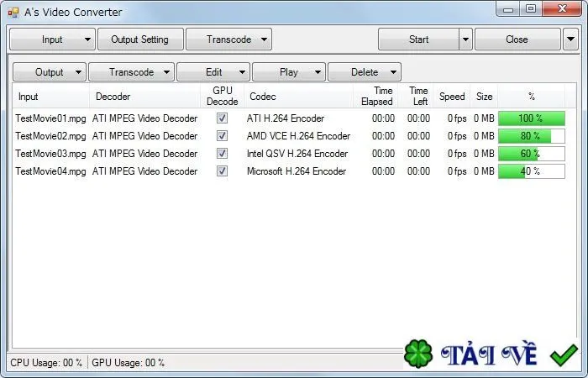Click the Output Setting button
Image resolution: width=588 pixels, height=378 pixels.
[x=140, y=39]
